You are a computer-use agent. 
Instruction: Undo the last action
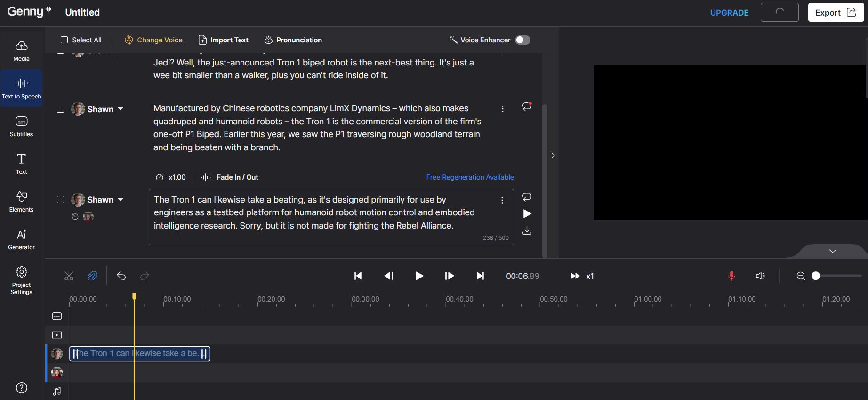coord(121,276)
